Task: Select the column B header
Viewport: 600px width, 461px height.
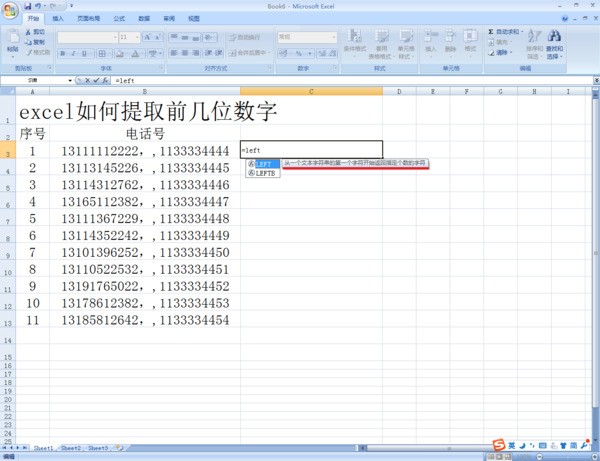Action: 144,91
